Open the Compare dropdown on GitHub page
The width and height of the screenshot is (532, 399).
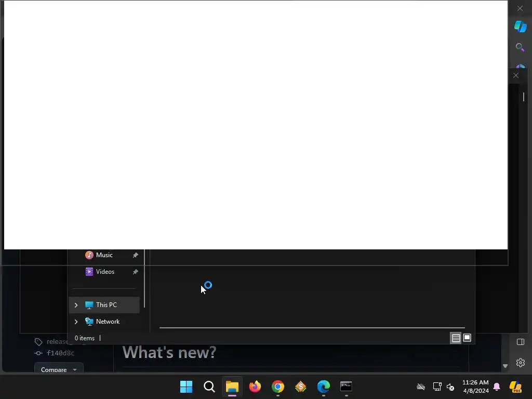pyautogui.click(x=59, y=369)
